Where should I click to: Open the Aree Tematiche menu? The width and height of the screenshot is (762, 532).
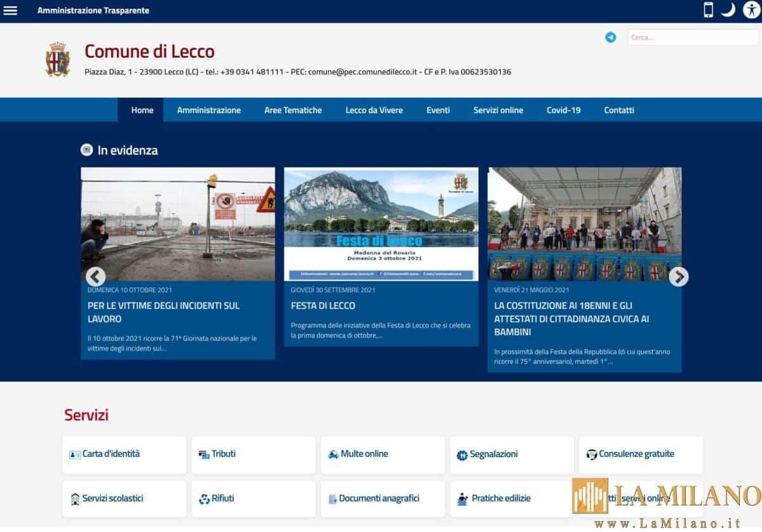pos(293,110)
